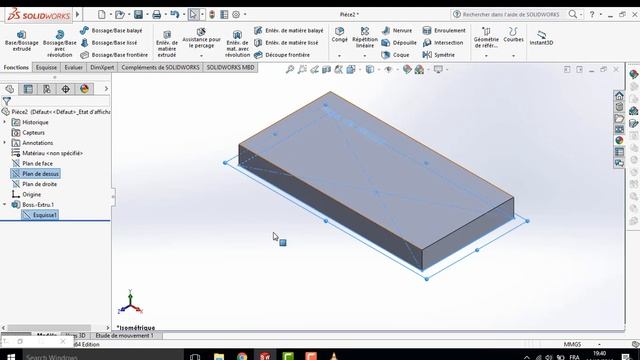Screen dimensions: 640x360
Task: Switch to the Fonctions tab
Action: coord(16,67)
